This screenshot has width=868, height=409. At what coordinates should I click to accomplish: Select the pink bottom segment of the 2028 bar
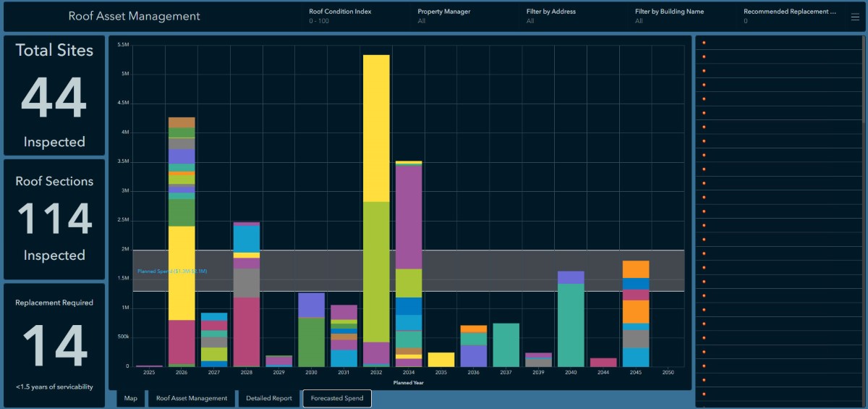pos(247,332)
